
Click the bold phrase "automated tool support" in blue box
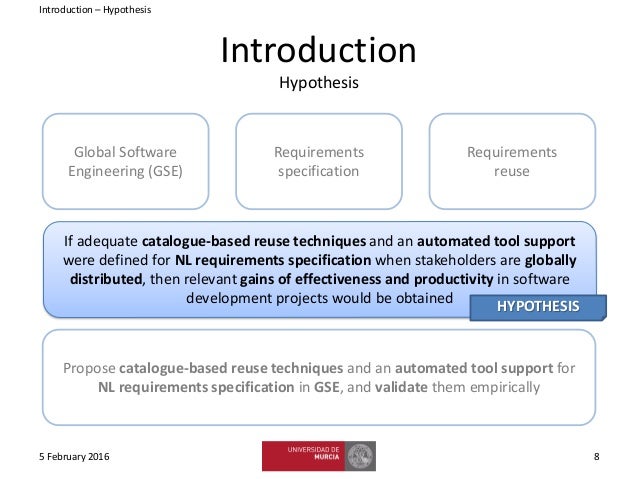pyautogui.click(x=496, y=241)
